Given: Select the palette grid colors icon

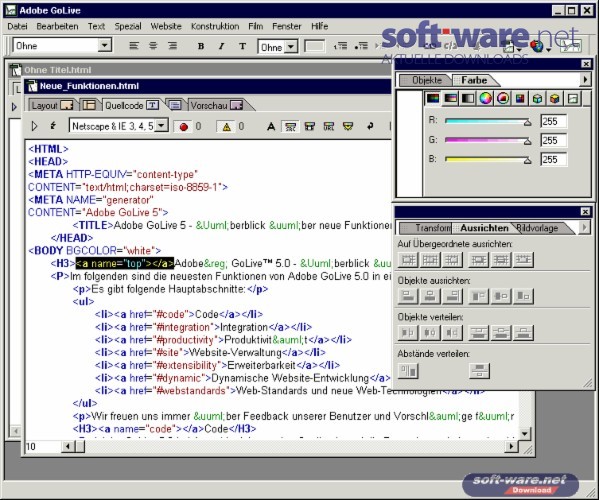Looking at the screenshot, I should tap(520, 99).
